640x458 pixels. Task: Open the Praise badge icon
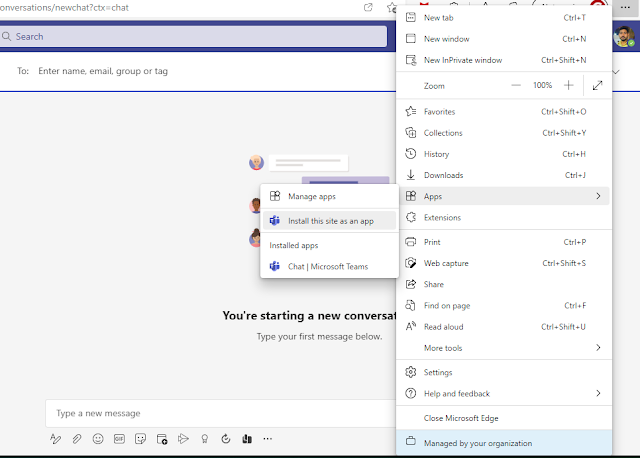204,439
